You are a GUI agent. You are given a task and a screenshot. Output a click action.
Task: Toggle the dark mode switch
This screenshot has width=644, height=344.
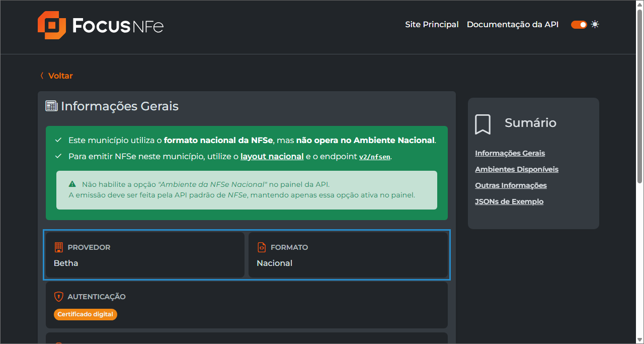(579, 24)
